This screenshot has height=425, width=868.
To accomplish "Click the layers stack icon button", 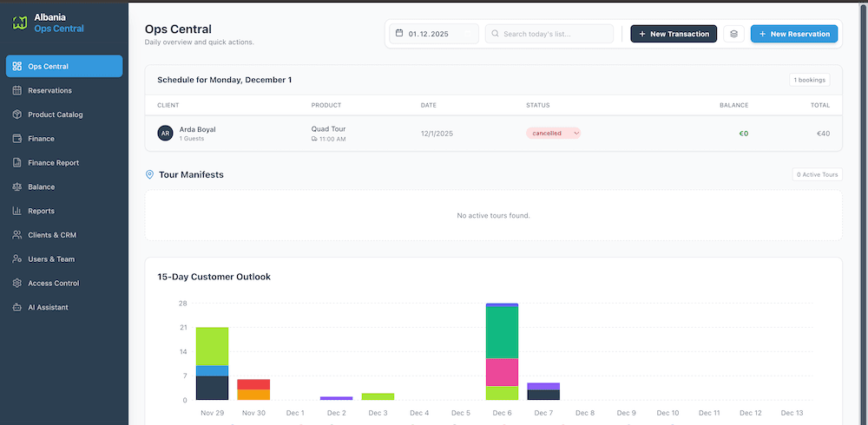I will click(x=733, y=34).
